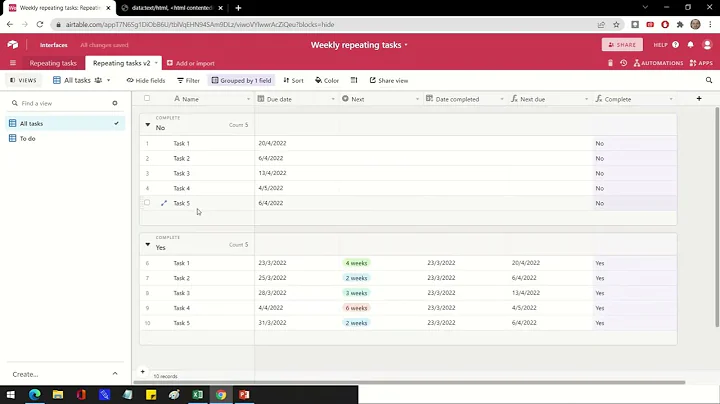Collapse the 'Yes' group
This screenshot has height=404, width=720.
pos(147,244)
